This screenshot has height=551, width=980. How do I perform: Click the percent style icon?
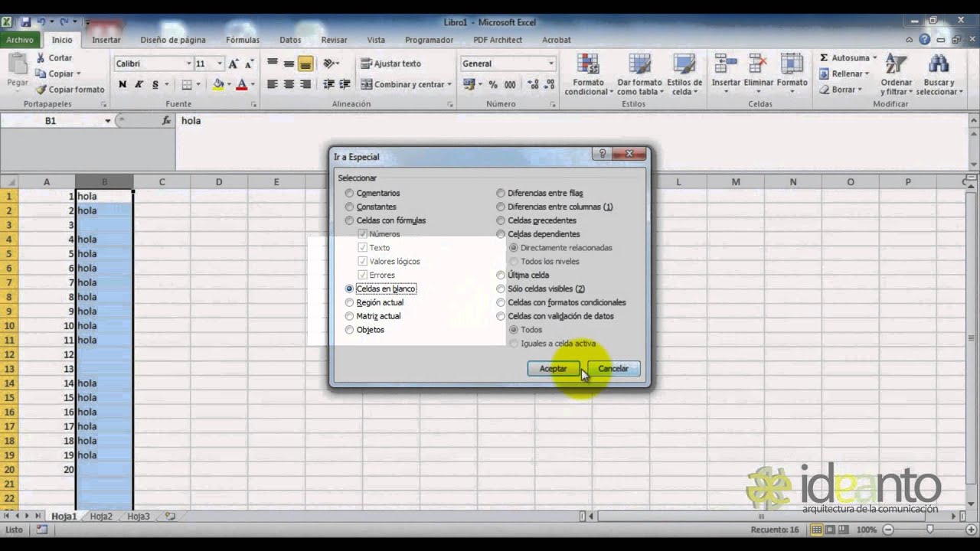(493, 85)
